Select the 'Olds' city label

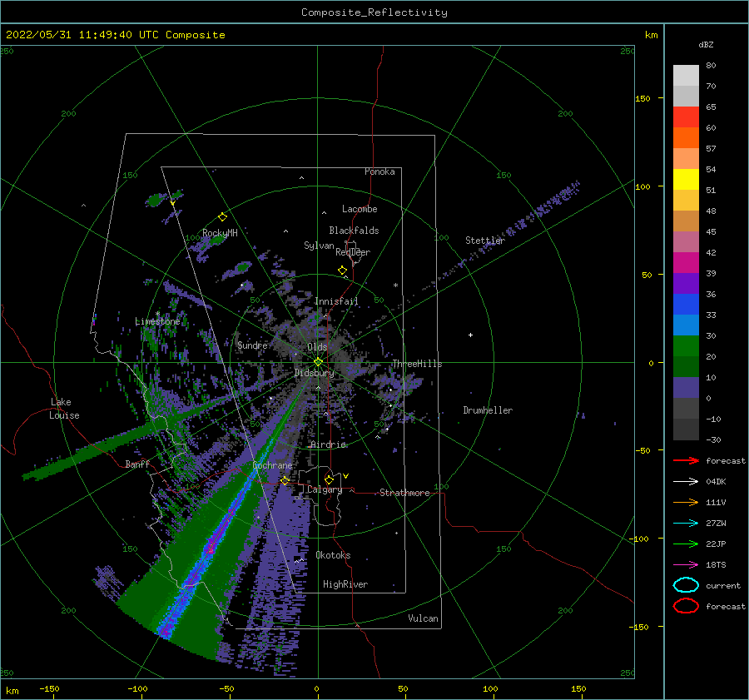[x=317, y=347]
